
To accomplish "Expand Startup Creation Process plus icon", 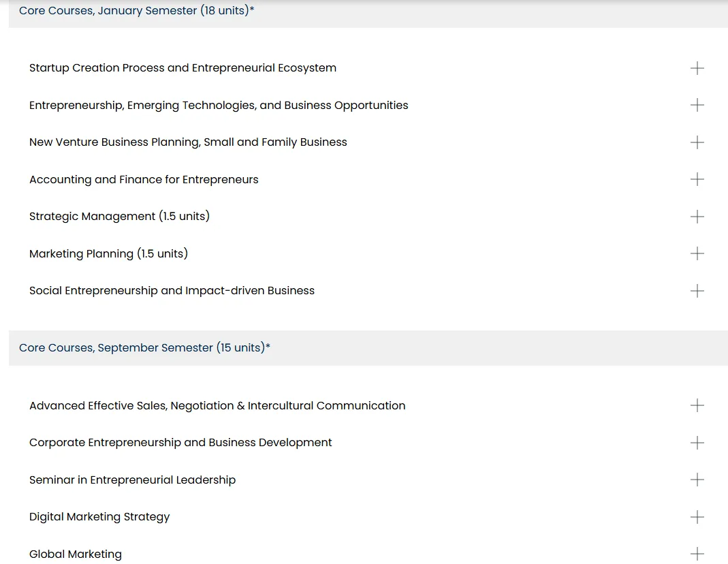I will click(x=697, y=68).
